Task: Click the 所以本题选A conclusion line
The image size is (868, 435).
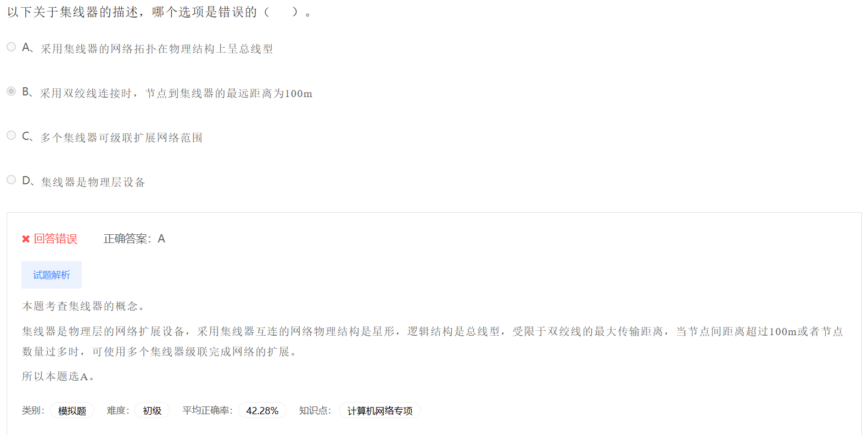Action: pos(58,376)
